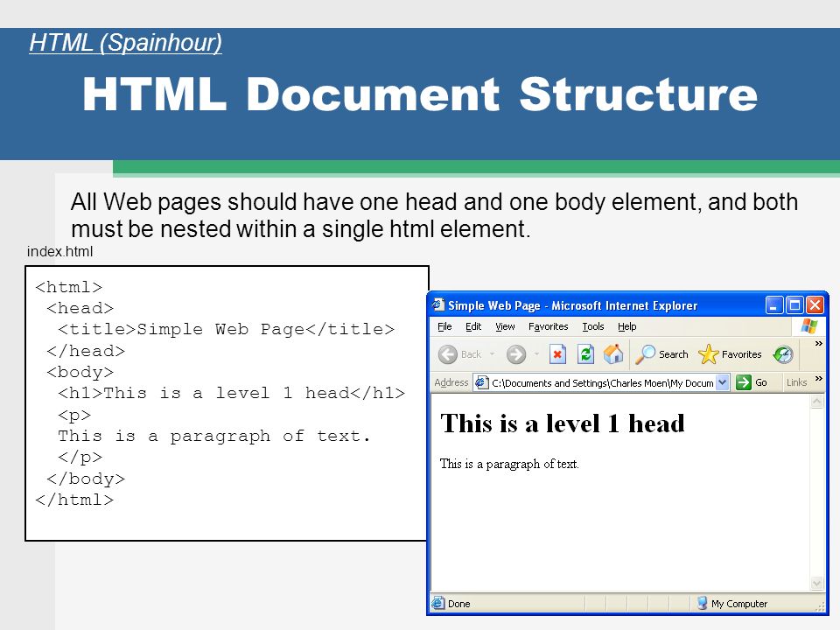Screen dimensions: 840x630
Task: Click the Windows flag logo throbber
Action: click(x=808, y=326)
